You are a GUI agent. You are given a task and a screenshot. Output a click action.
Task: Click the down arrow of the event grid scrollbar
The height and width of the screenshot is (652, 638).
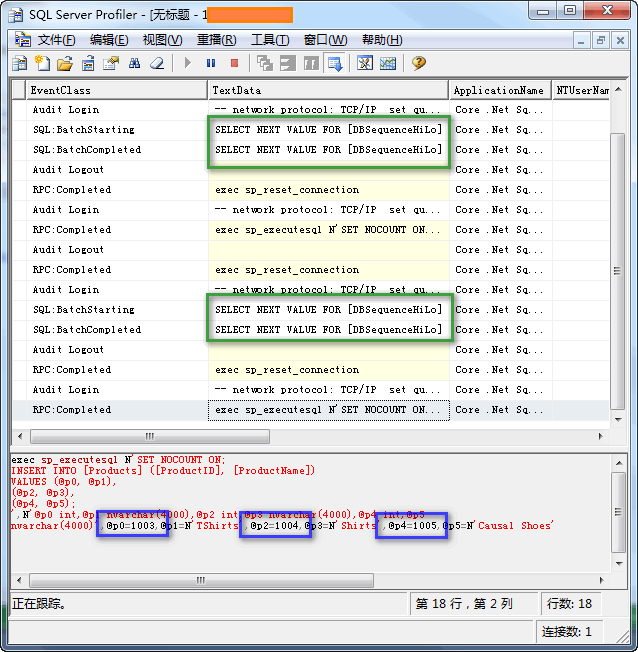(618, 420)
